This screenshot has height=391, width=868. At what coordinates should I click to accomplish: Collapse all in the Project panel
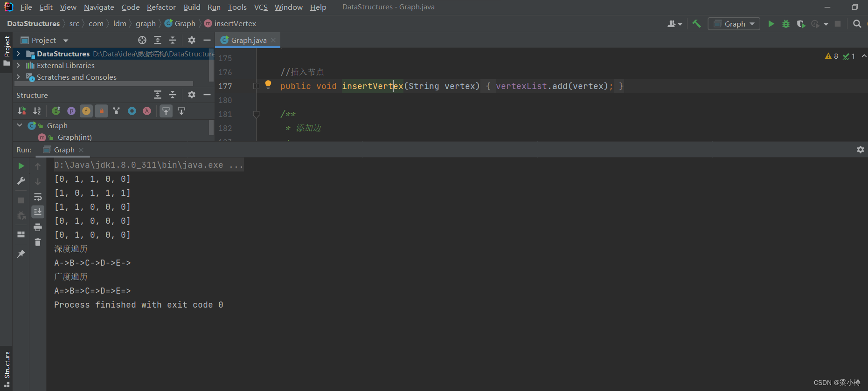pyautogui.click(x=173, y=40)
